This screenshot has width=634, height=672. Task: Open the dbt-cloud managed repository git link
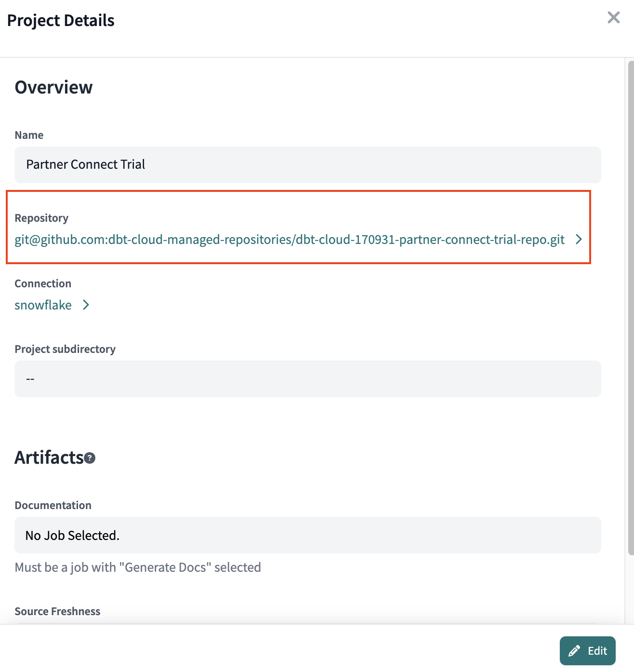click(289, 240)
